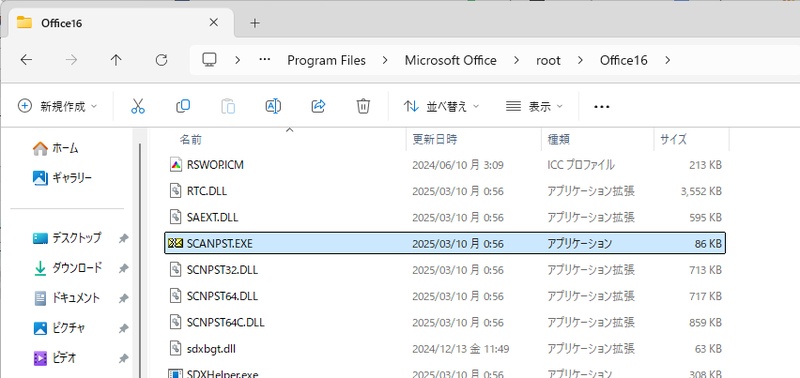The width and height of the screenshot is (800, 378).
Task: Sort by 更新日時 column header
Action: [x=473, y=139]
